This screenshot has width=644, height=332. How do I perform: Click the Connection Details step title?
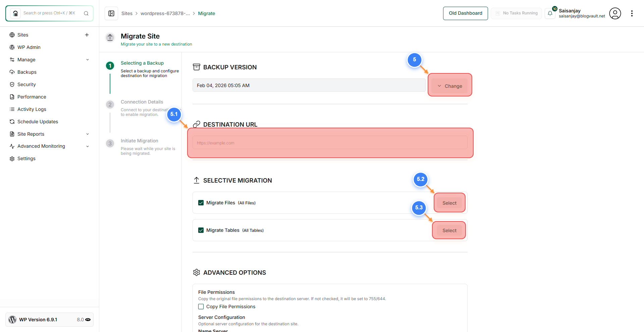142,102
